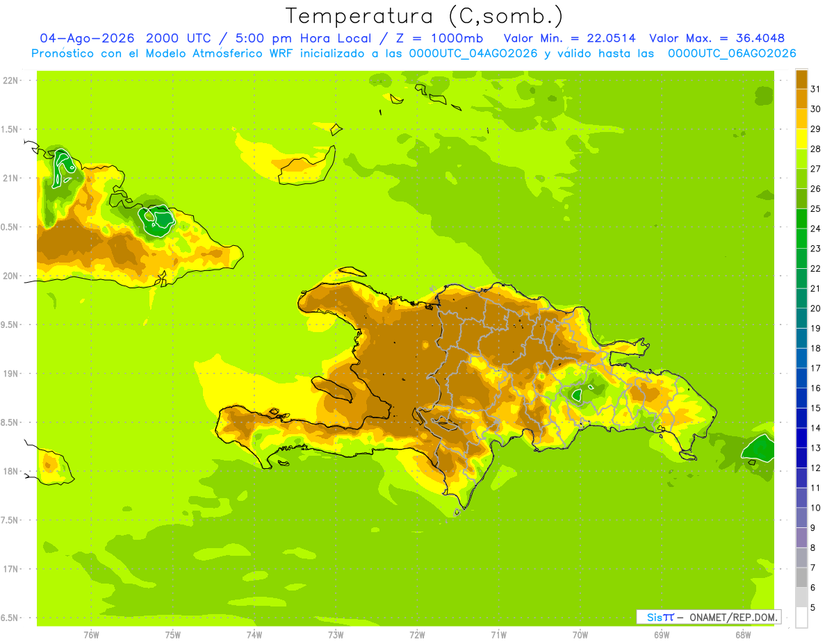Screen dimensions: 834x644
Task: Click the "20" value on the color scale
Action: click(x=815, y=308)
